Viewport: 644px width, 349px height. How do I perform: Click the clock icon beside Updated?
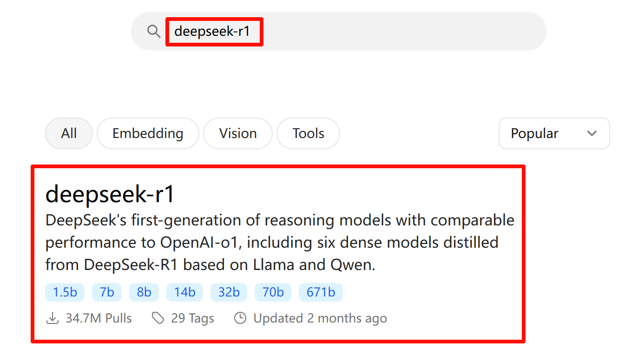coord(240,318)
